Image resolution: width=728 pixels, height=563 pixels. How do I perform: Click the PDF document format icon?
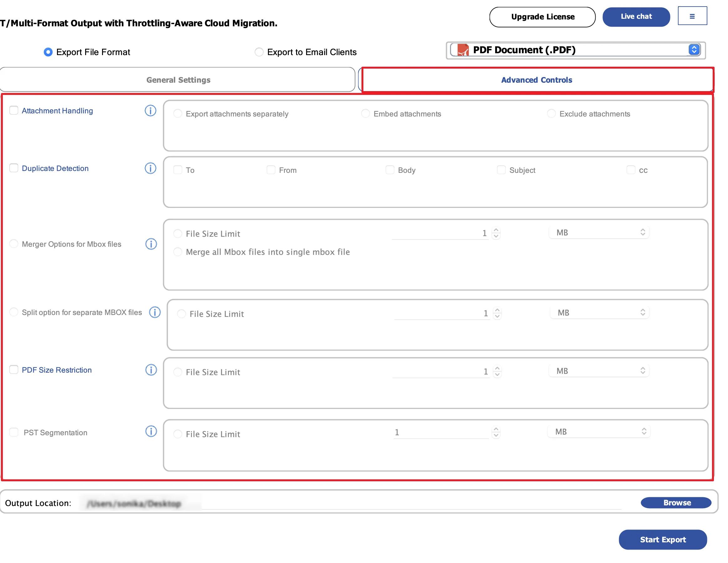click(463, 50)
